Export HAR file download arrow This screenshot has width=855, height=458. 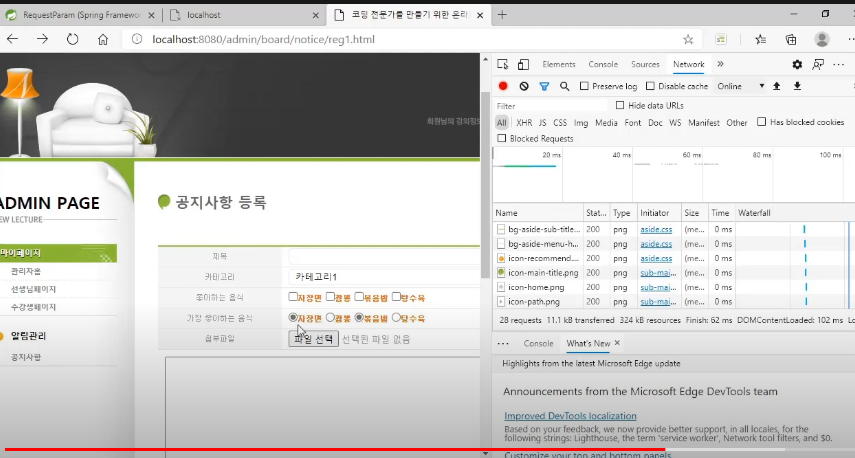click(797, 86)
